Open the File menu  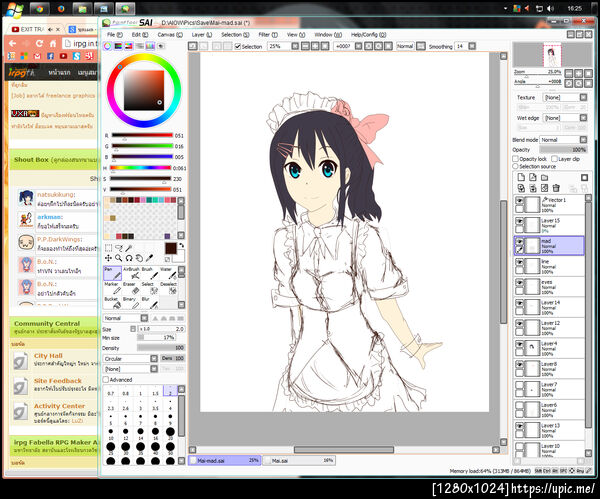tap(114, 34)
